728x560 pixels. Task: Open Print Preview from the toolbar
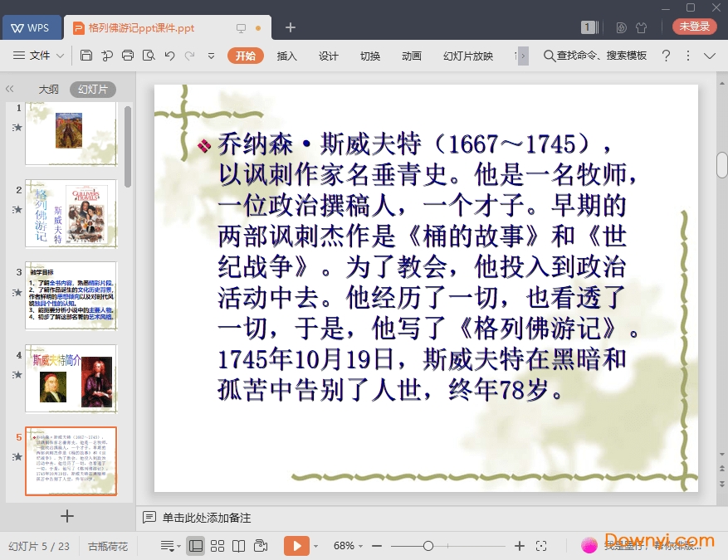tap(149, 56)
